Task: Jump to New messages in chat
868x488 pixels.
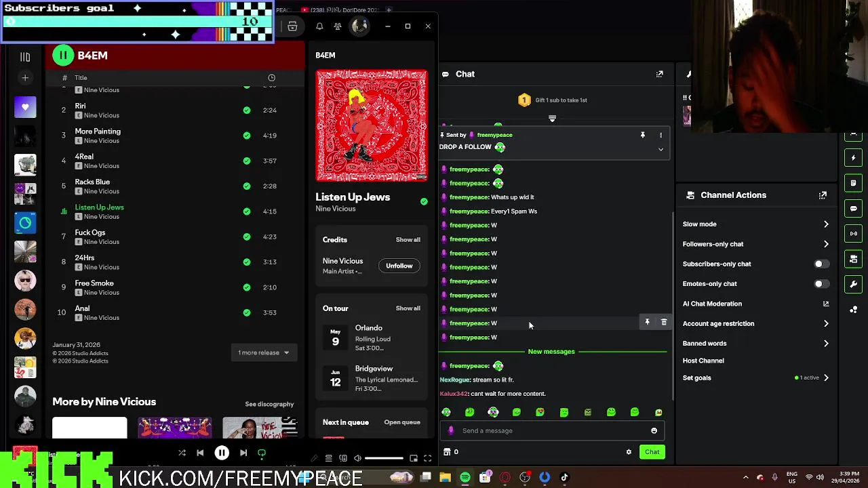Action: pos(551,352)
